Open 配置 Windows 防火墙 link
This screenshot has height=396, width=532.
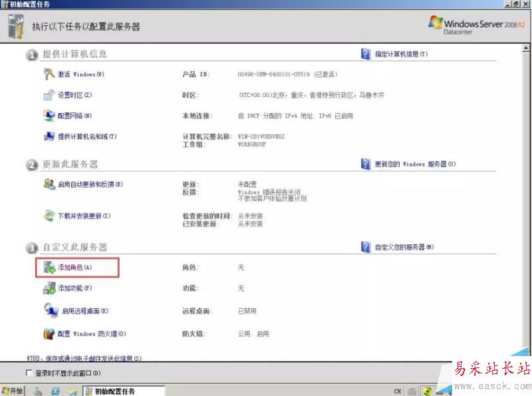92,334
